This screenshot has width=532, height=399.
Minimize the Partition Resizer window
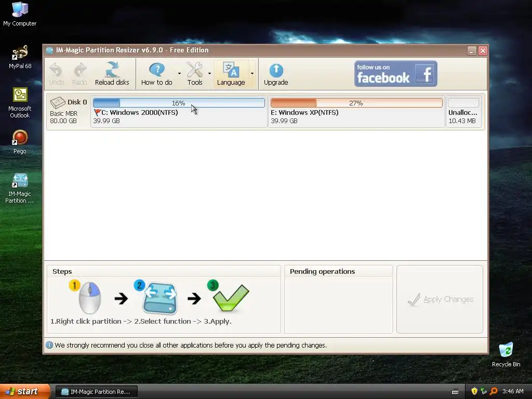472,50
